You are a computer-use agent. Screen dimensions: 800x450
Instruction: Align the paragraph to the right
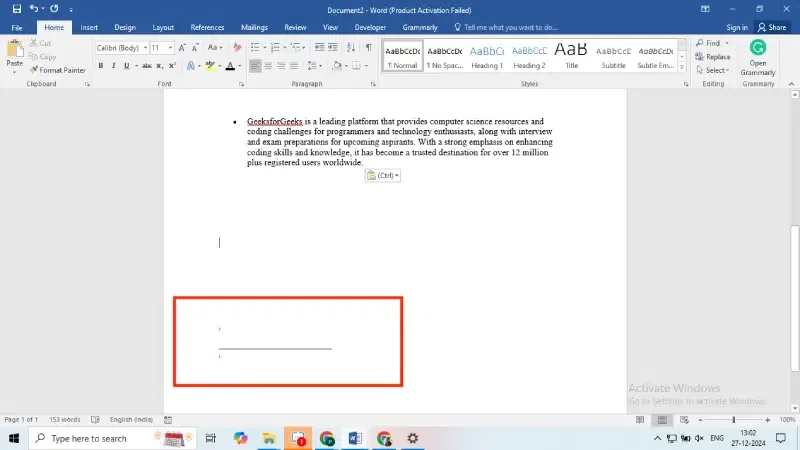click(281, 66)
